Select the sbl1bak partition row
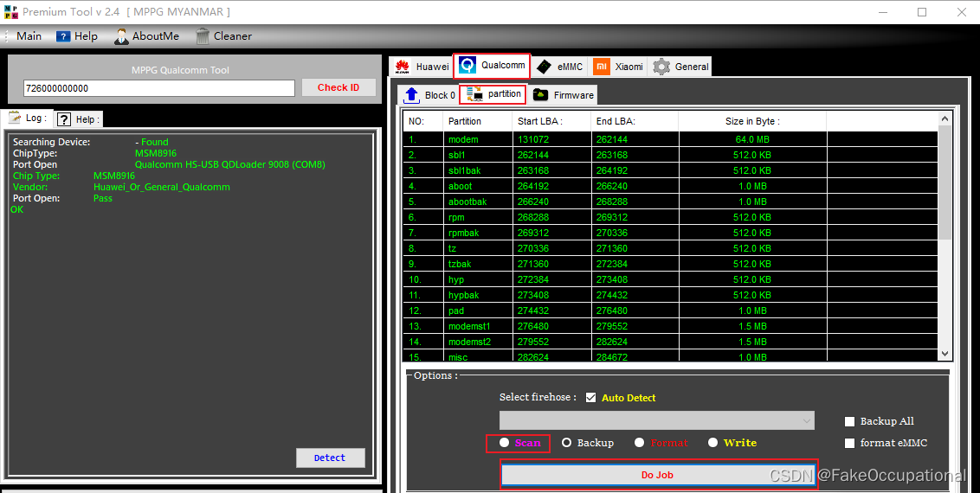Viewport: 980px width, 493px height. point(670,170)
